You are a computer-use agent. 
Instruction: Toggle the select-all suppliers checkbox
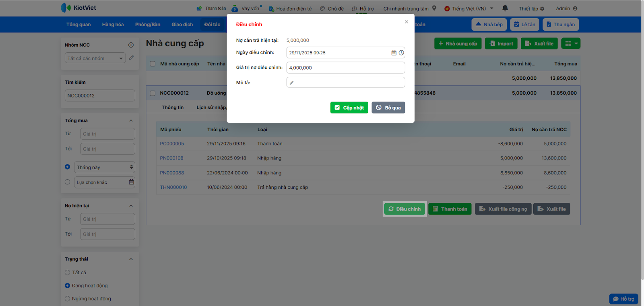[x=153, y=64]
